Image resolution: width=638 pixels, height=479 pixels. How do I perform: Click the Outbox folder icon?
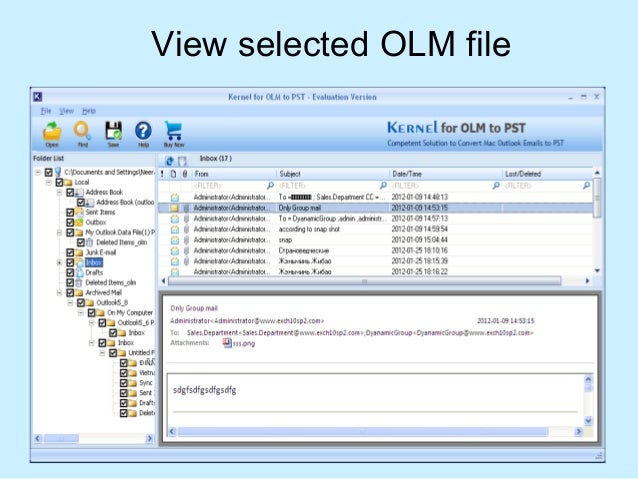(79, 222)
